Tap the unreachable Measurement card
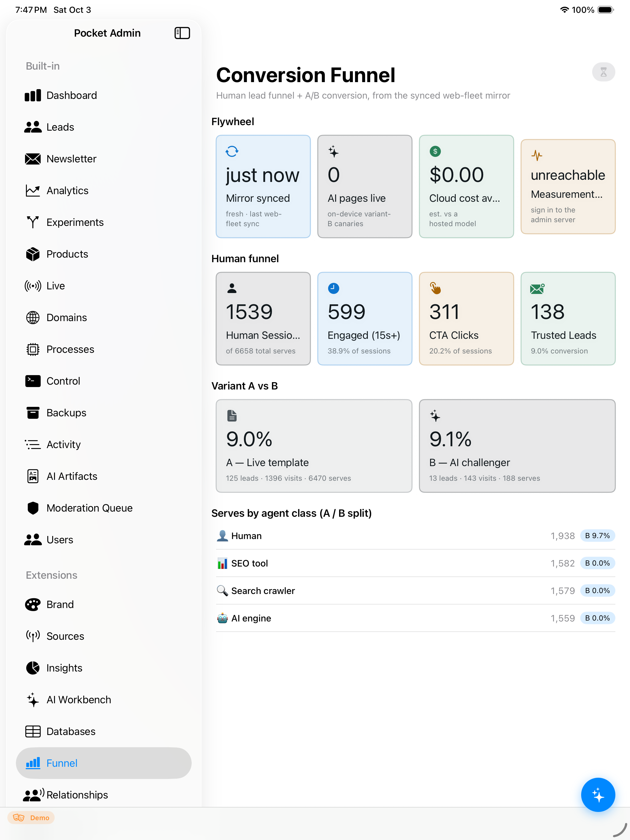 coord(568,186)
